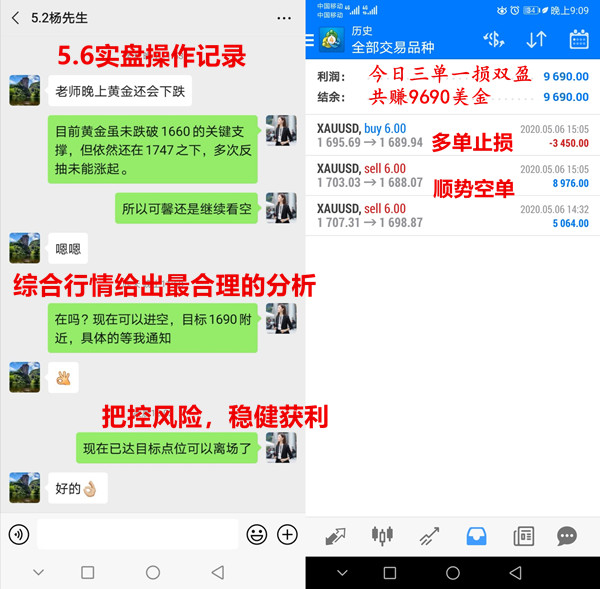Select the OK hand emoji message
This screenshot has width=600, height=589.
coord(64,377)
